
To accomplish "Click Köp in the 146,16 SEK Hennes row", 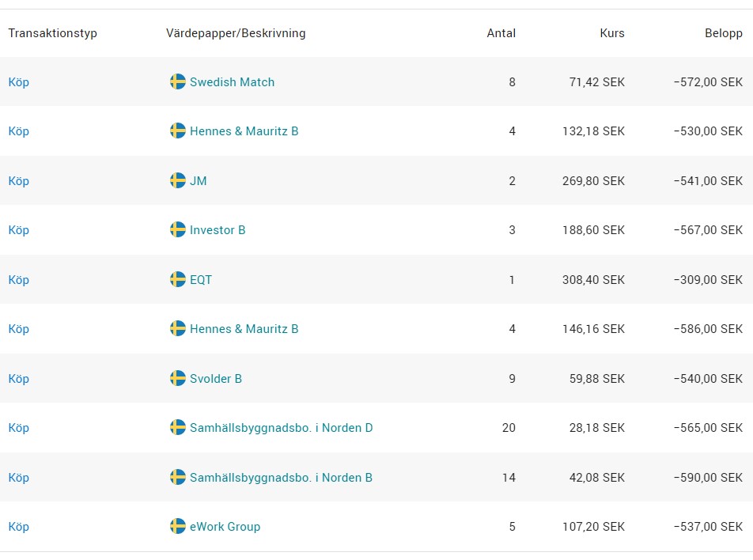I will [19, 329].
